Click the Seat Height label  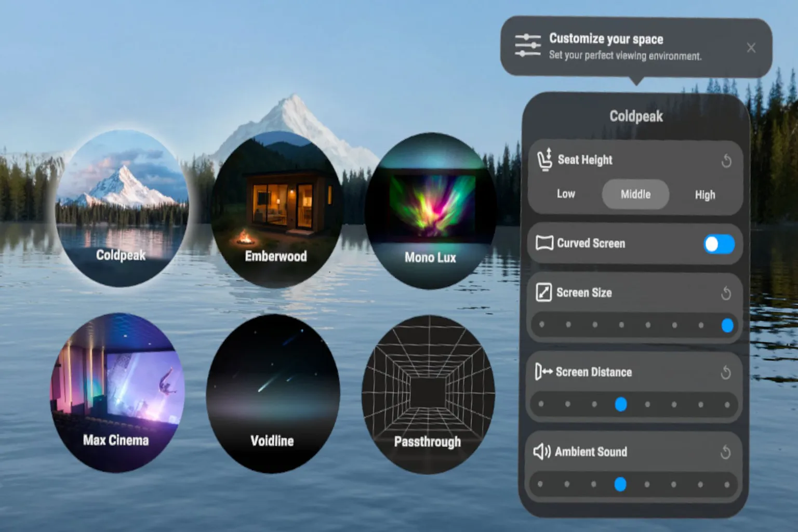[585, 160]
